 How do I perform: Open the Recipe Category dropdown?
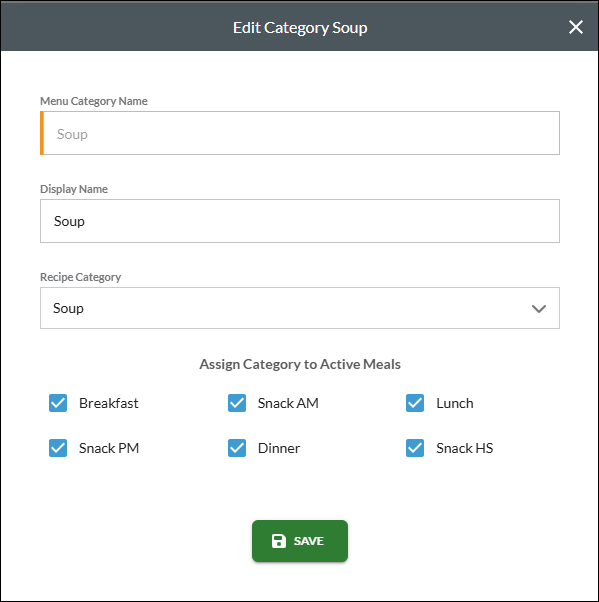300,308
